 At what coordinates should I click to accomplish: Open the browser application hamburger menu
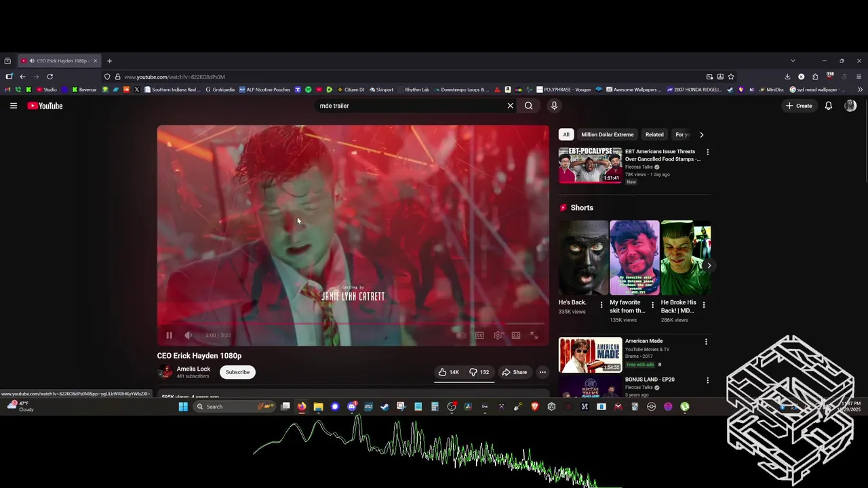859,77
